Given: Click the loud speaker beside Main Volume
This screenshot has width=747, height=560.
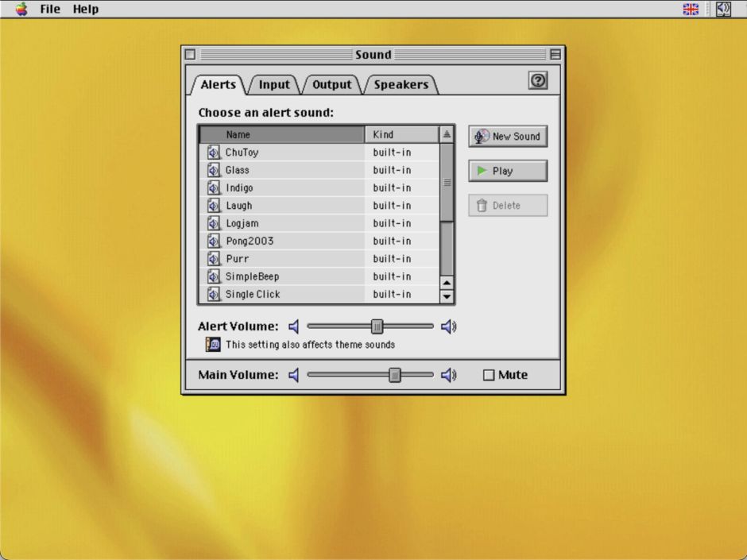Looking at the screenshot, I should pyautogui.click(x=448, y=374).
